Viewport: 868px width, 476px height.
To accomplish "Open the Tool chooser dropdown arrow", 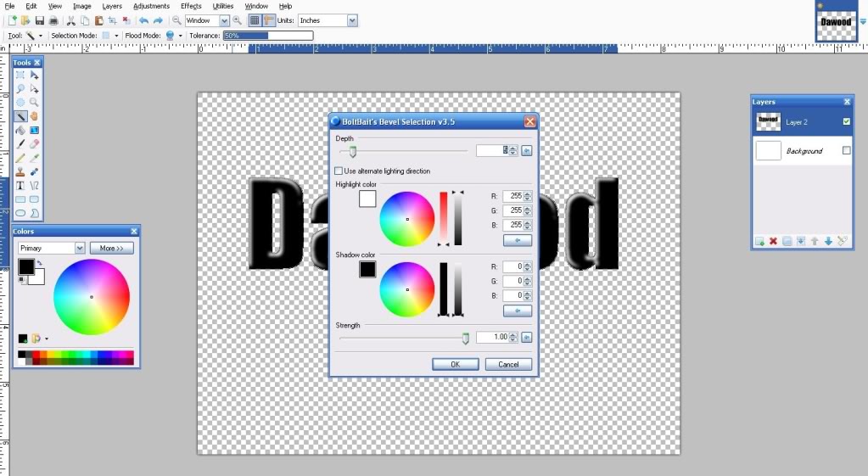I will (x=41, y=36).
